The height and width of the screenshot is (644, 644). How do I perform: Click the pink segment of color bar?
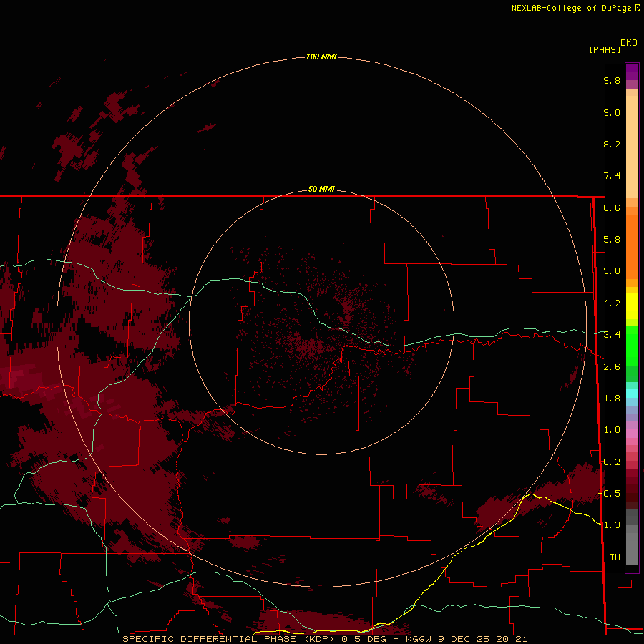tap(632, 434)
